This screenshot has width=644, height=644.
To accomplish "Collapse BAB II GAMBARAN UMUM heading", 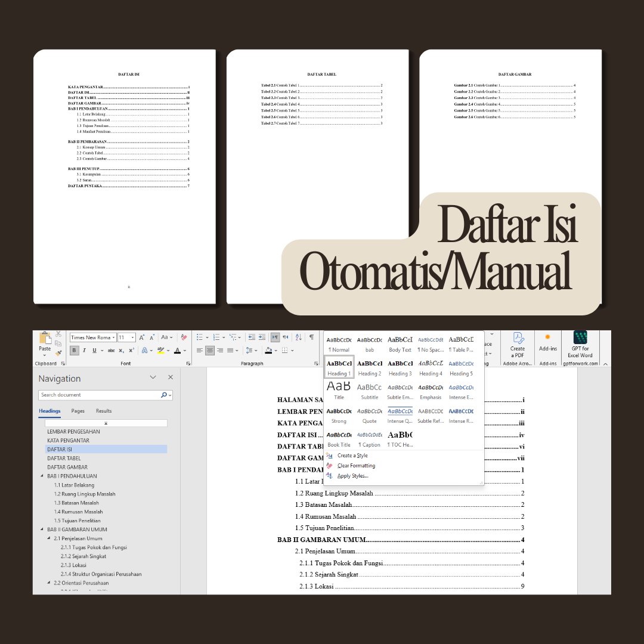I will pyautogui.click(x=42, y=530).
